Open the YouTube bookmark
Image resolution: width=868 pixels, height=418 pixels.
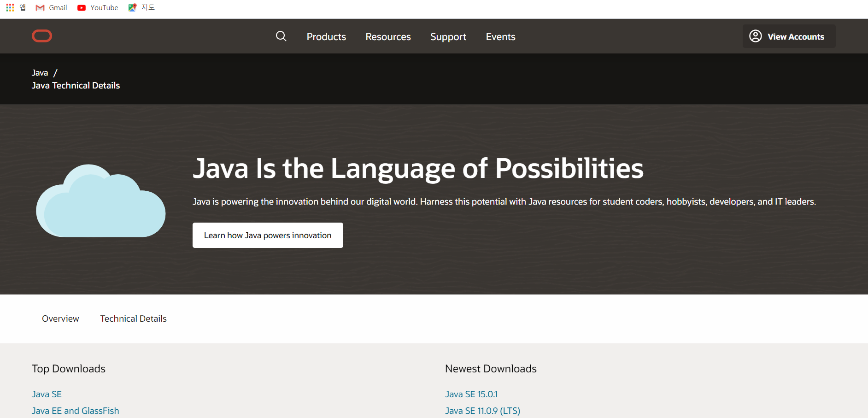coord(98,7)
